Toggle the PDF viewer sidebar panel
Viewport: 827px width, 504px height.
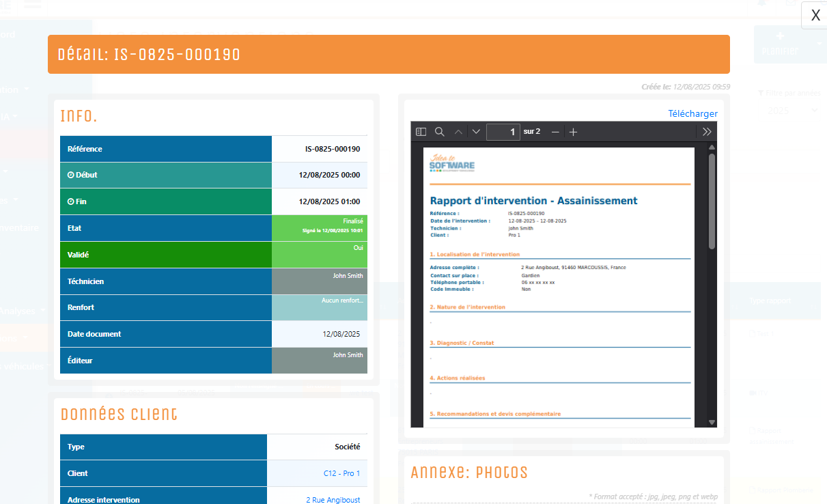click(421, 132)
